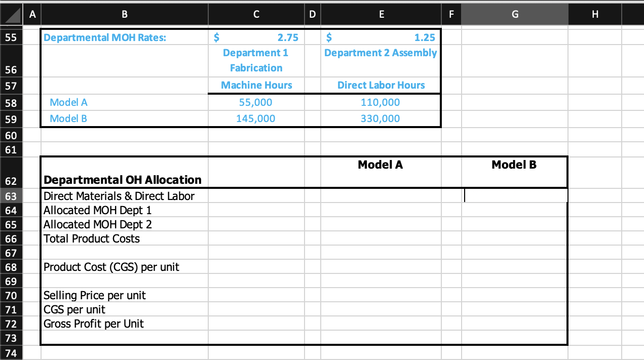Select row 60 header

click(12, 135)
